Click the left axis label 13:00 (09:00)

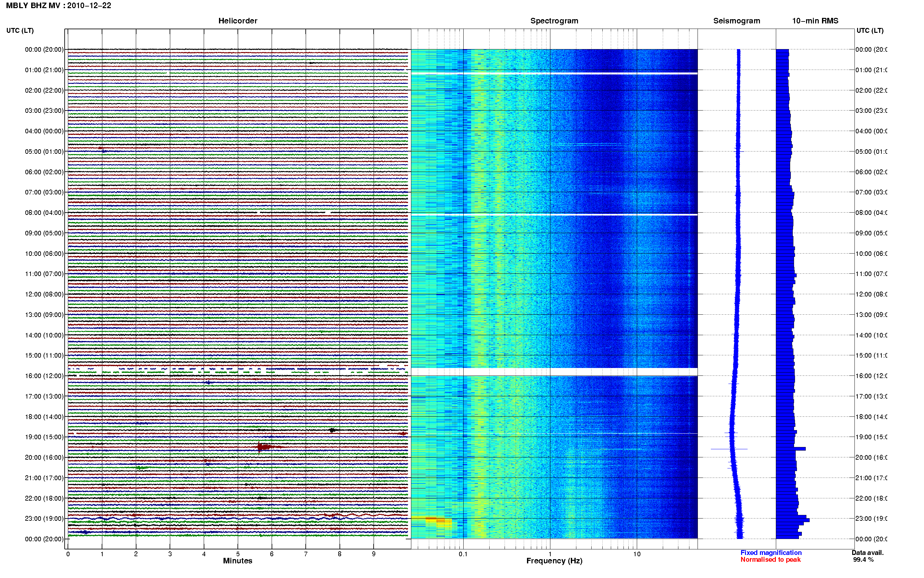click(44, 315)
